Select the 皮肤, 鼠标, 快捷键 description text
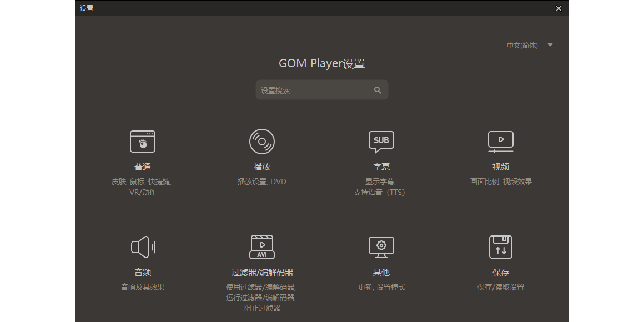 [x=143, y=181]
